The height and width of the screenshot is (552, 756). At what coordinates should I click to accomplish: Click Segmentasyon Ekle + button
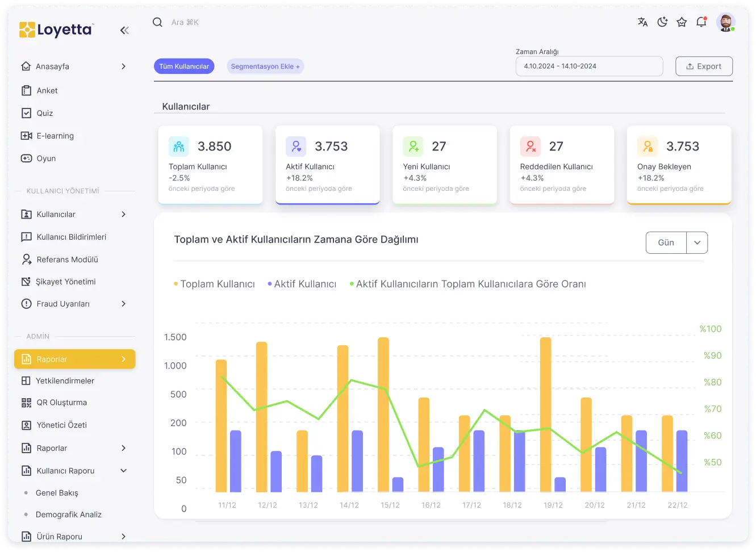point(265,66)
